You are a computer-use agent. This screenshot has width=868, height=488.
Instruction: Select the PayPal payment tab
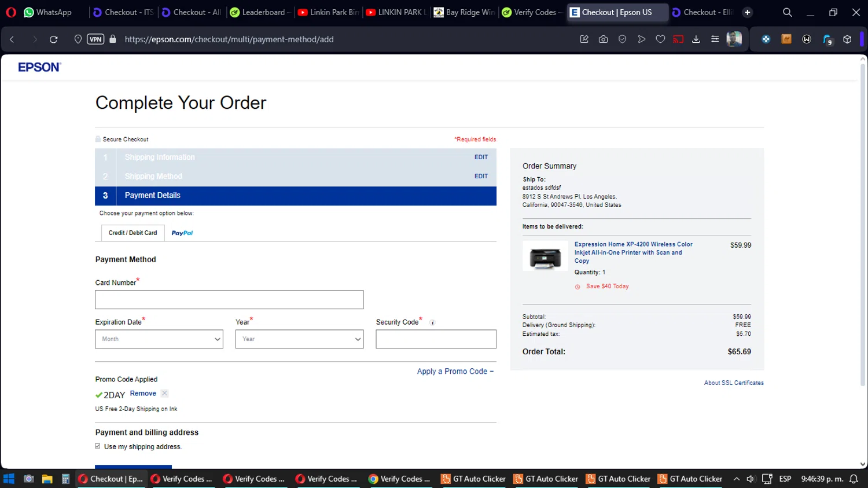click(x=182, y=233)
